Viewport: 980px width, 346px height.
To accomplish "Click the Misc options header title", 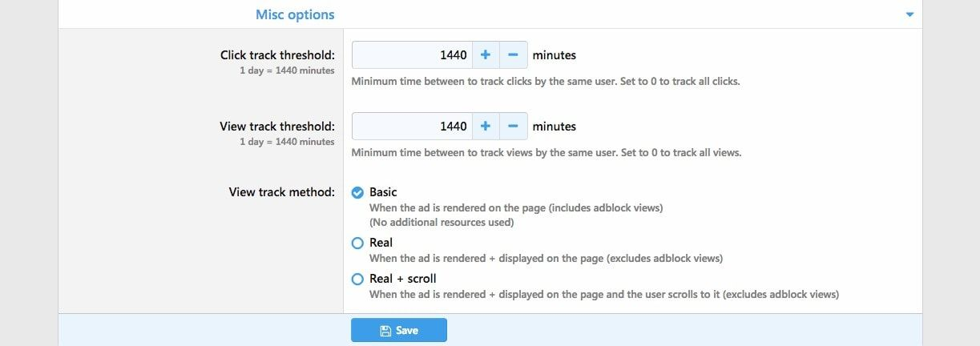I will 295,14.
